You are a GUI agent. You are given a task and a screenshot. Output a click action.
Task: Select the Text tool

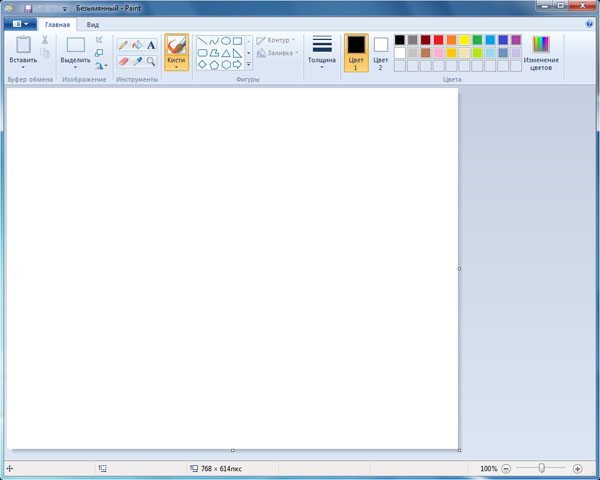pos(151,45)
